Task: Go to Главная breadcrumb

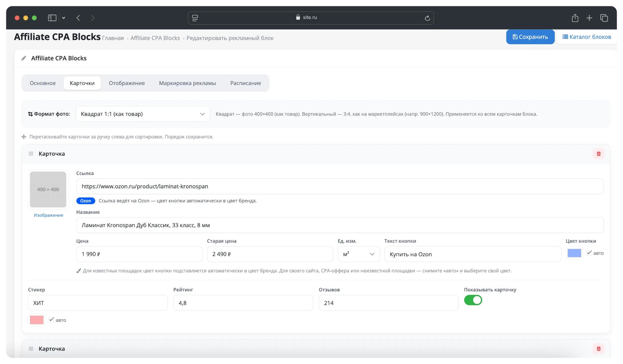Action: 113,38
